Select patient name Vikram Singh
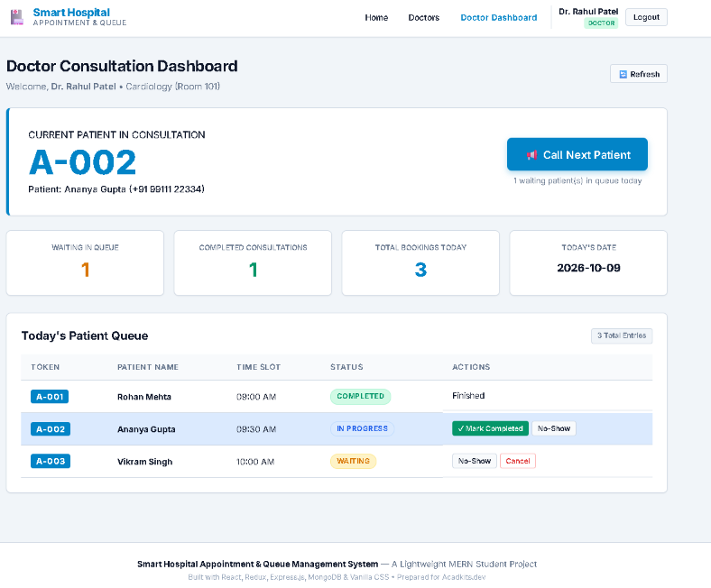 pos(144,462)
